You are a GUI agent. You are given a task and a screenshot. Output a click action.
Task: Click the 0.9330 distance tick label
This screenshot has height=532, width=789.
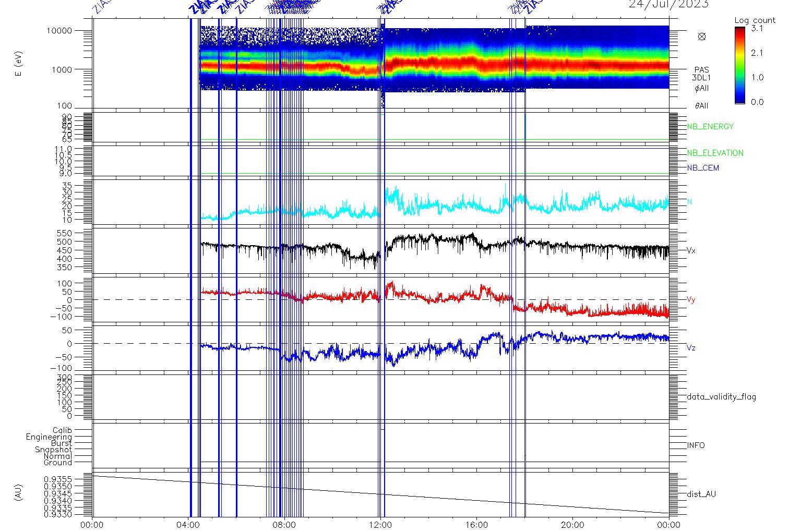[x=58, y=515]
